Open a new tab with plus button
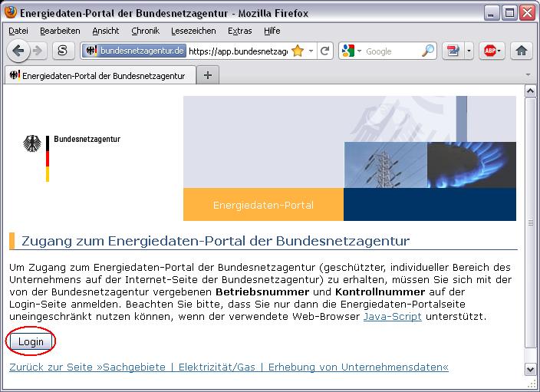 tap(208, 75)
